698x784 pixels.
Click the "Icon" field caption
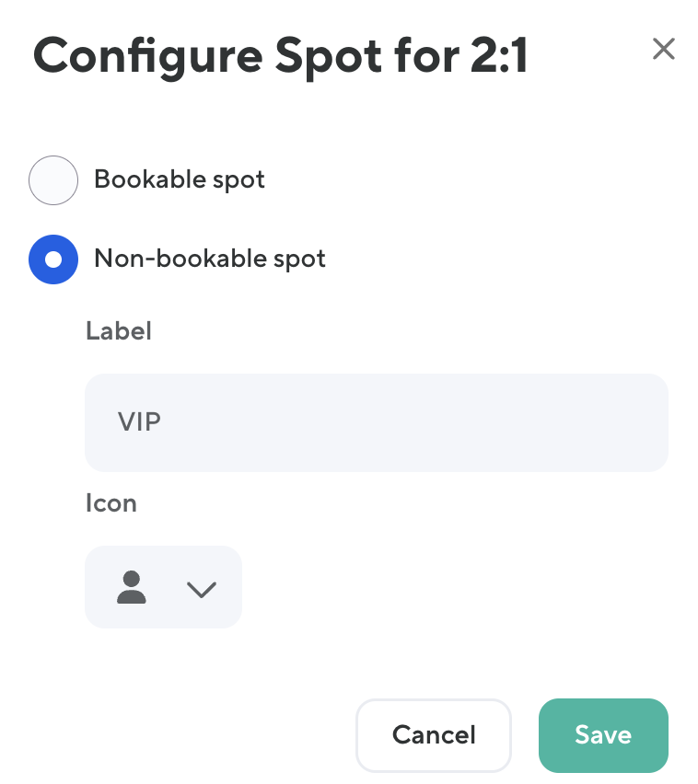[x=111, y=503]
